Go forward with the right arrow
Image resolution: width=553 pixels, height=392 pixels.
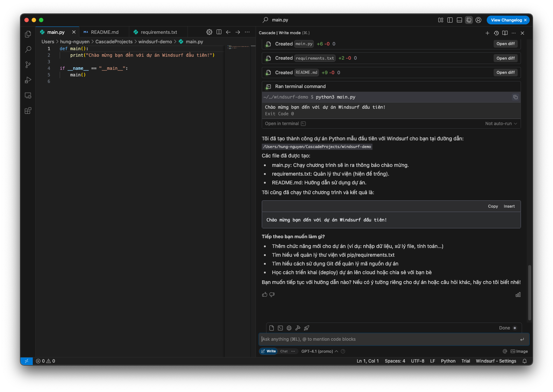tap(238, 32)
